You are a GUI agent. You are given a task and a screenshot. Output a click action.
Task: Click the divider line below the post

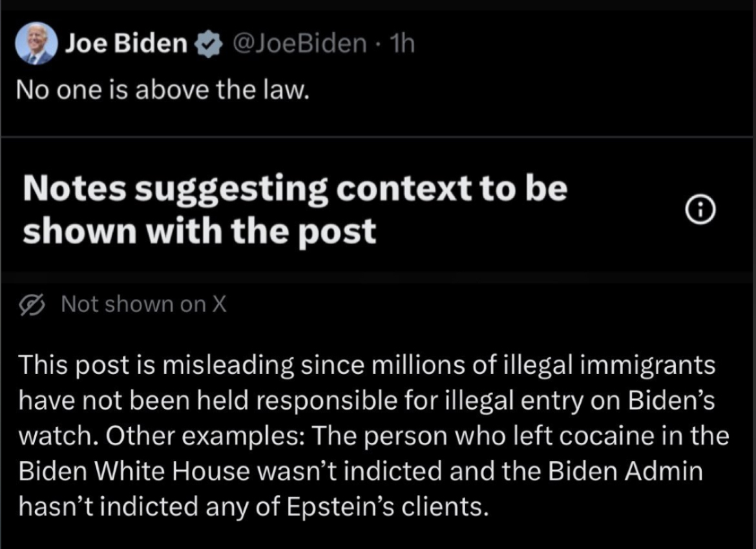click(378, 137)
